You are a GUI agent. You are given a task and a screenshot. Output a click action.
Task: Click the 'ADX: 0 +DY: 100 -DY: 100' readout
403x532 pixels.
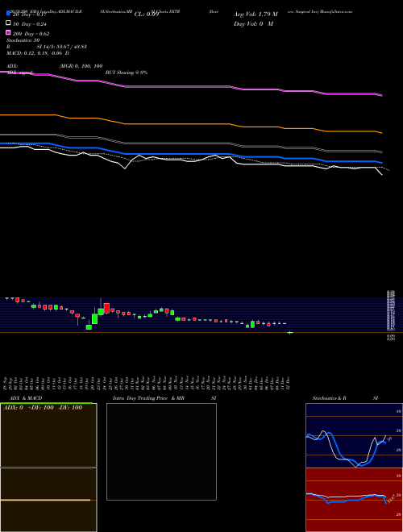(x=43, y=408)
